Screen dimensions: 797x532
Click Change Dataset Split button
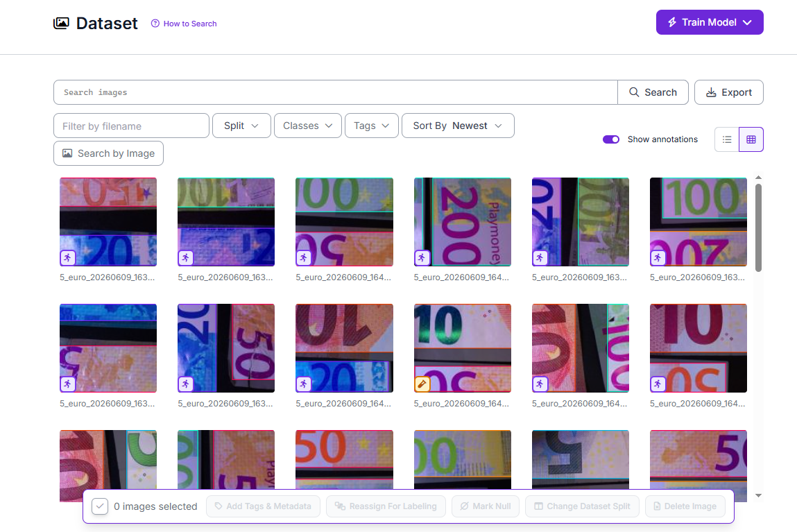582,506
